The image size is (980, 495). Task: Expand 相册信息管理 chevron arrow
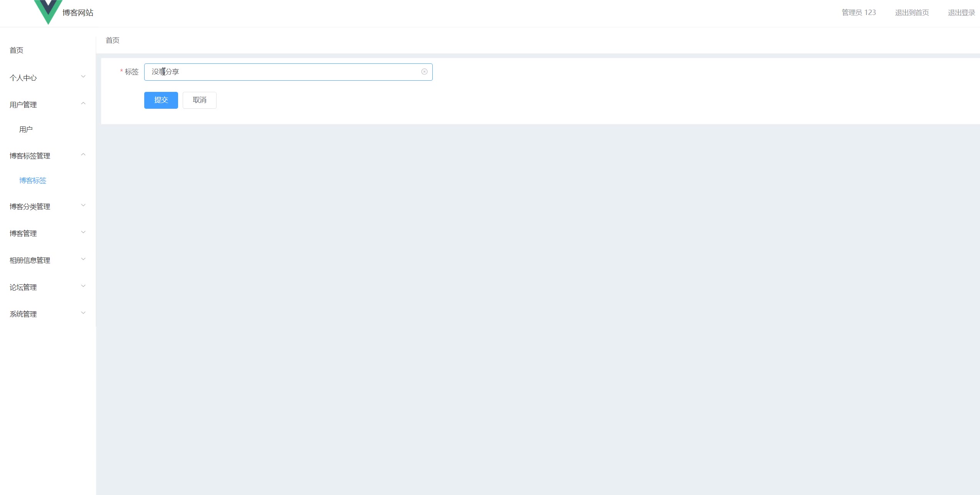point(83,259)
